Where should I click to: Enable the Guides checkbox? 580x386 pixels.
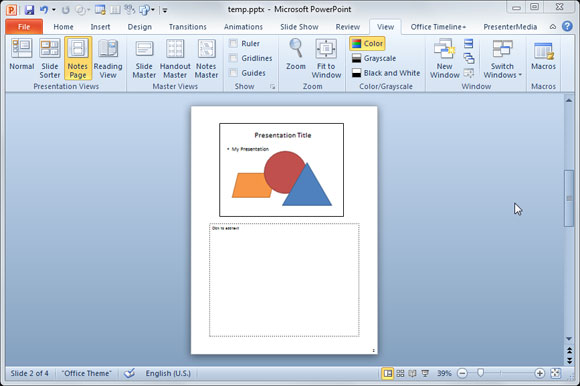233,73
